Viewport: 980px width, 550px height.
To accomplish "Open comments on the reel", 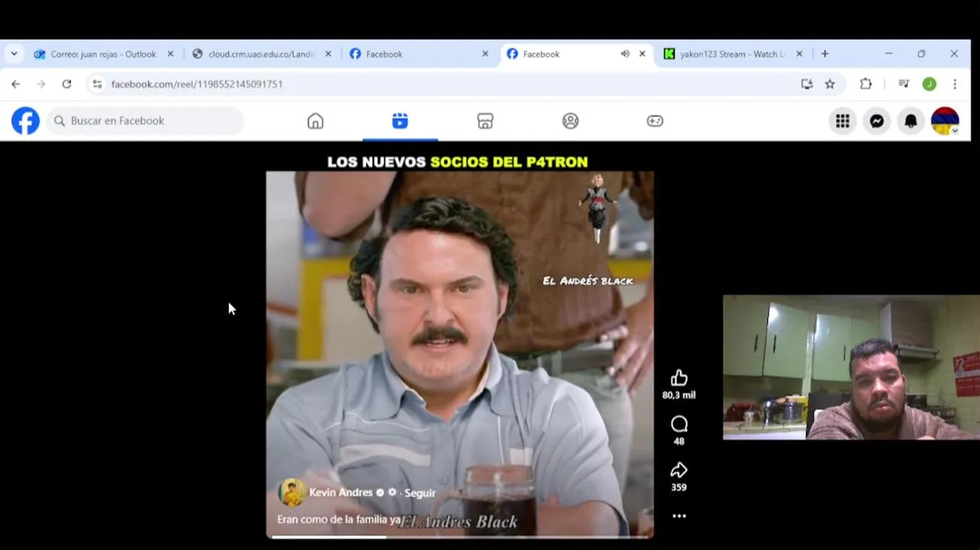I will point(679,424).
